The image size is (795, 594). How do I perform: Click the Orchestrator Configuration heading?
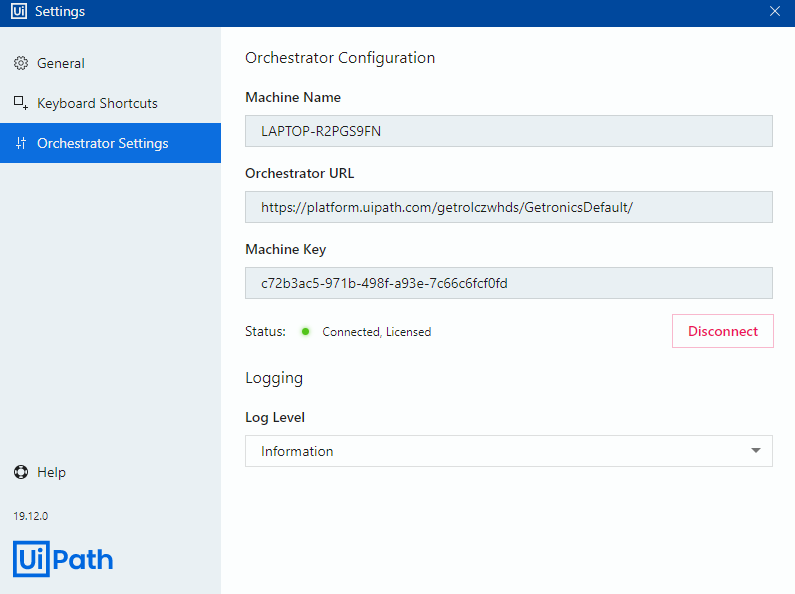click(x=340, y=58)
